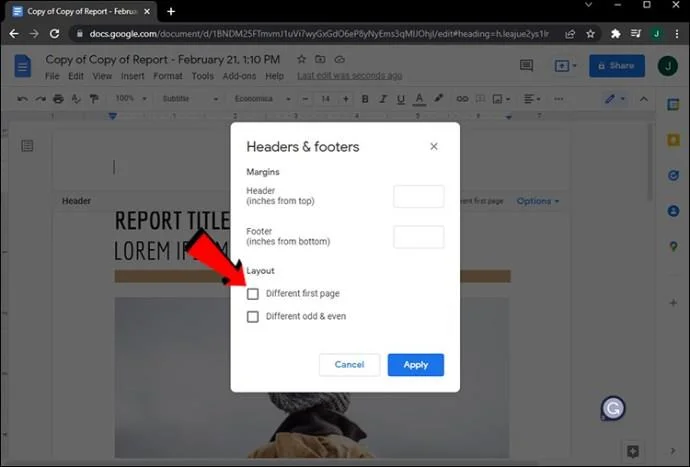This screenshot has width=690, height=467.
Task: Close the Headers & footers dialog
Action: 433,147
